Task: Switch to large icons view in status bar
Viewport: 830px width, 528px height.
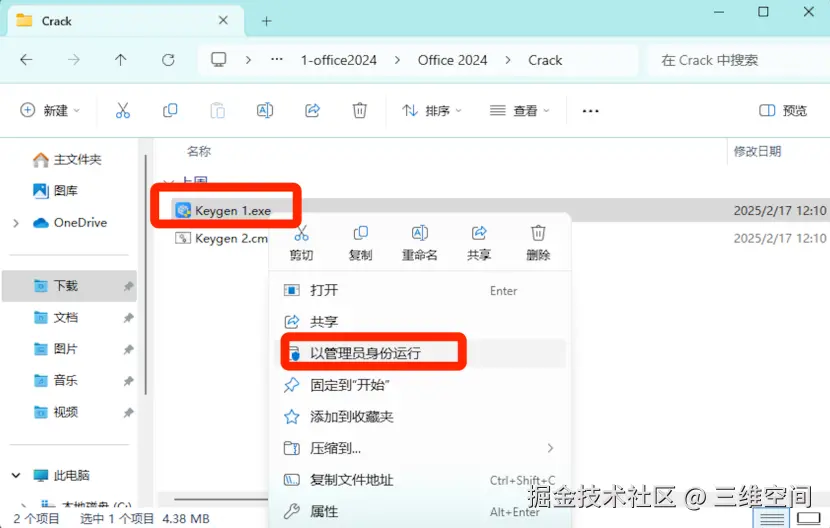Action: pos(808,517)
